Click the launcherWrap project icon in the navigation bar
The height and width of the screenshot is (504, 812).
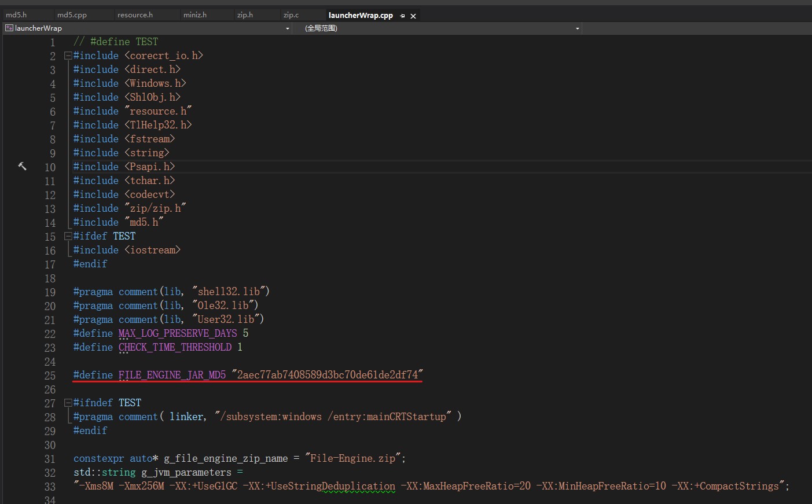(x=9, y=28)
